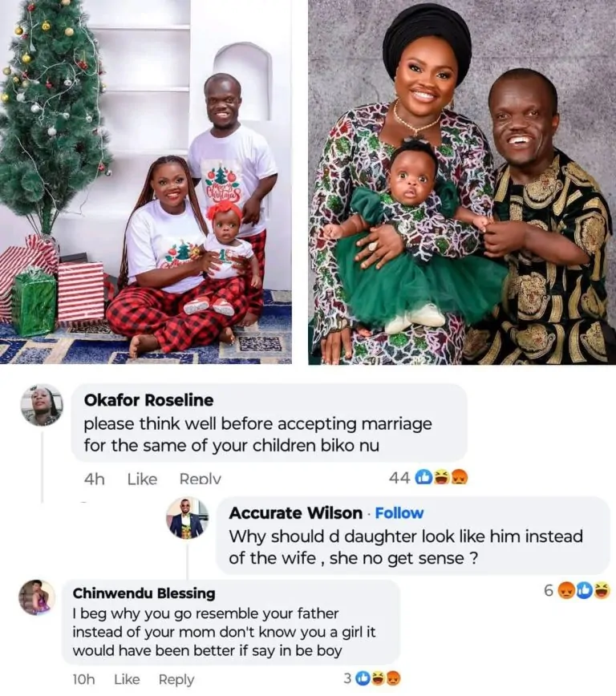Like Okafor Roseline's comment
This screenshot has height=696, width=616.
tap(142, 479)
